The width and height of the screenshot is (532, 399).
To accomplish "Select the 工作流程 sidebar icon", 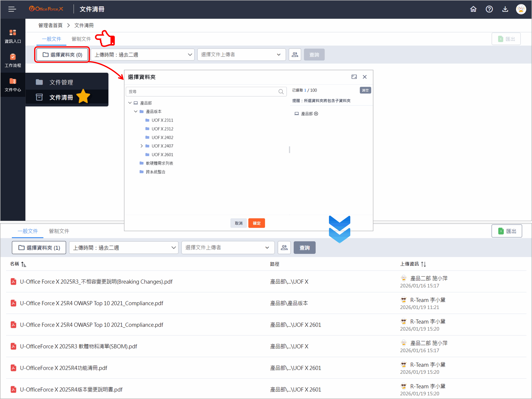I will 13,60.
